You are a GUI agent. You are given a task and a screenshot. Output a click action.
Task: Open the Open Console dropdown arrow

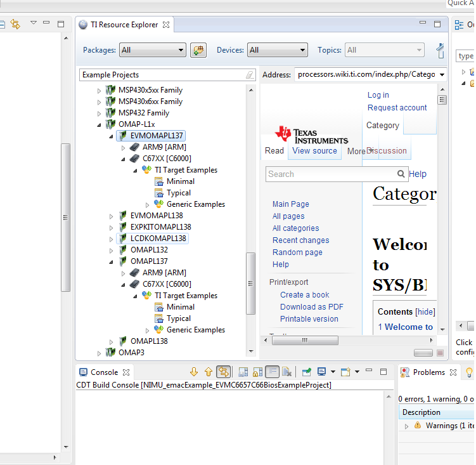click(x=357, y=372)
